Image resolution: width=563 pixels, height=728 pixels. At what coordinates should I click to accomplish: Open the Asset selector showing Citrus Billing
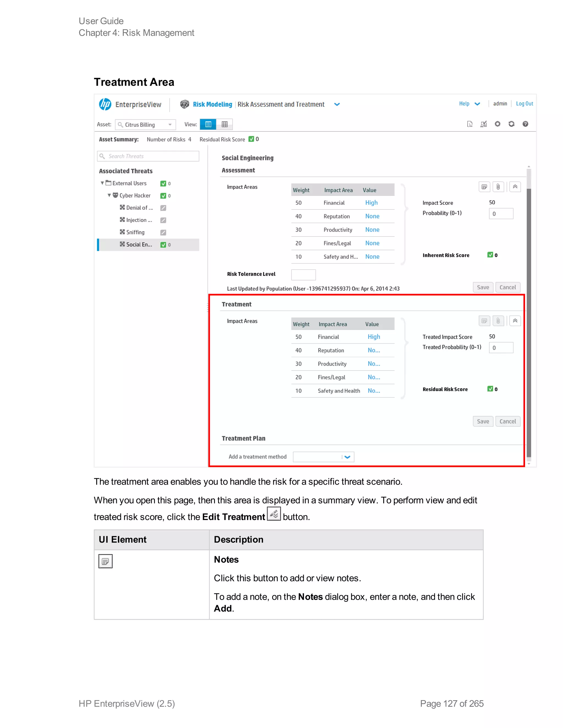pyautogui.click(x=145, y=125)
